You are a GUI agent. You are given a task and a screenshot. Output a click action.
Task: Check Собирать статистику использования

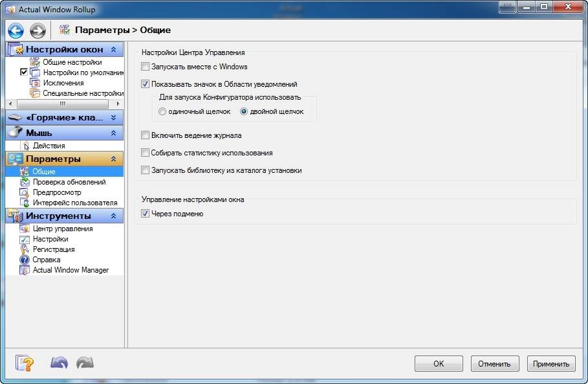[145, 153]
